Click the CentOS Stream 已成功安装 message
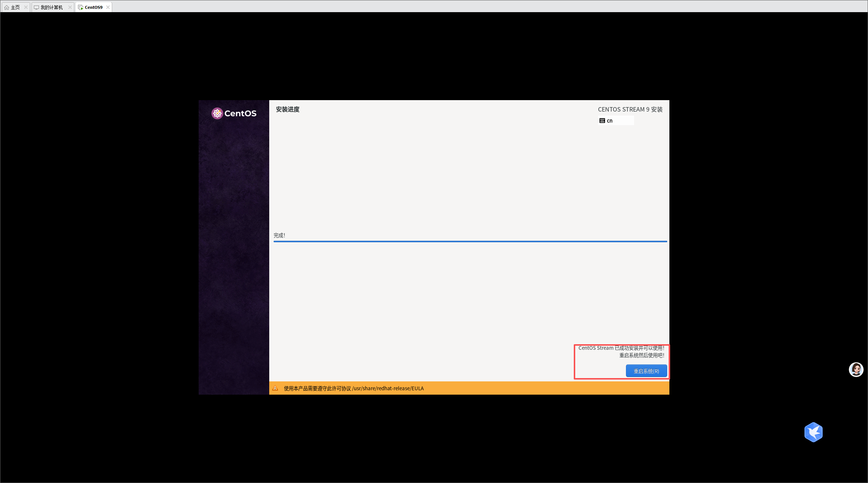The width and height of the screenshot is (868, 483). coord(621,348)
